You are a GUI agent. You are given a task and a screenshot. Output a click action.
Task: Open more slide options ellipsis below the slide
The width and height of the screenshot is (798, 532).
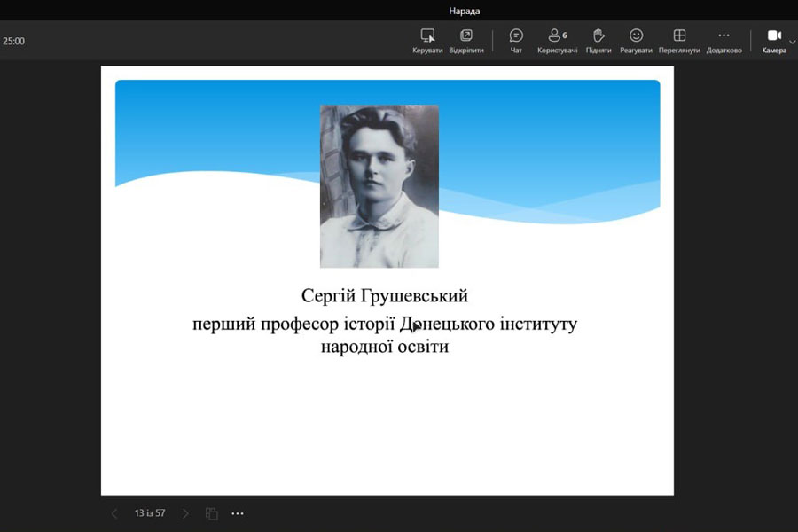[x=238, y=513]
